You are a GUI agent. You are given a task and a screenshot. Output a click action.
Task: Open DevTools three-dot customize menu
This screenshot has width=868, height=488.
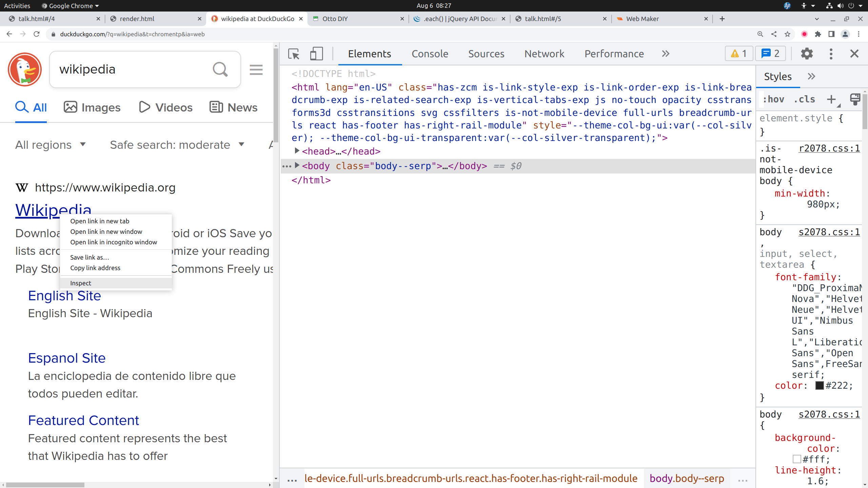tap(831, 54)
